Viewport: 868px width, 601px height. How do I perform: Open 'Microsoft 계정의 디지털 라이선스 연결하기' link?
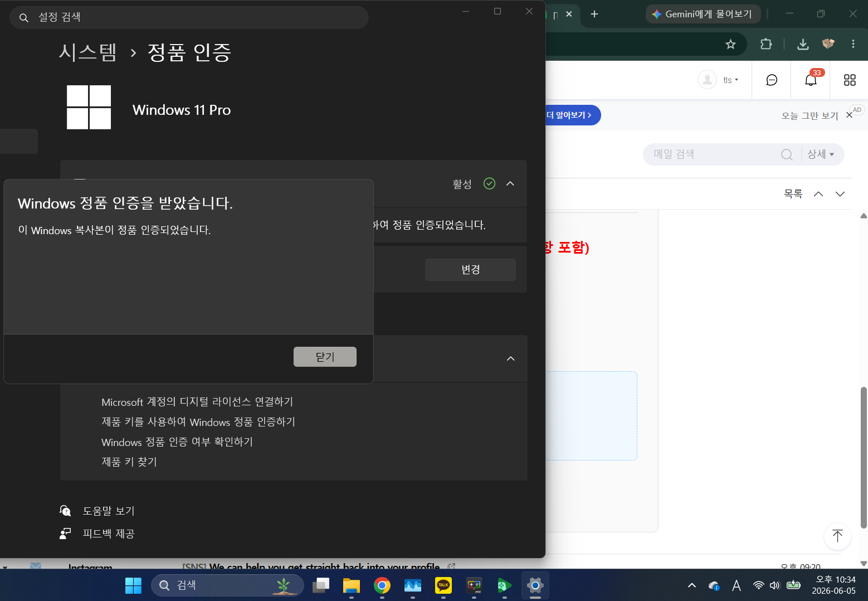click(x=197, y=402)
